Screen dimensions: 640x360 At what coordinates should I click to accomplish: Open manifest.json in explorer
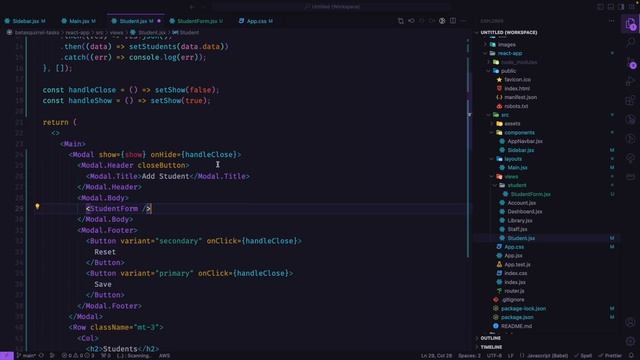pos(520,97)
